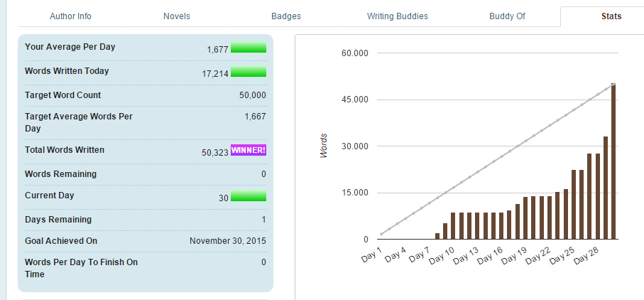The width and height of the screenshot is (644, 300).
Task: Click the Target Word Count value 50,000
Action: 253,95
